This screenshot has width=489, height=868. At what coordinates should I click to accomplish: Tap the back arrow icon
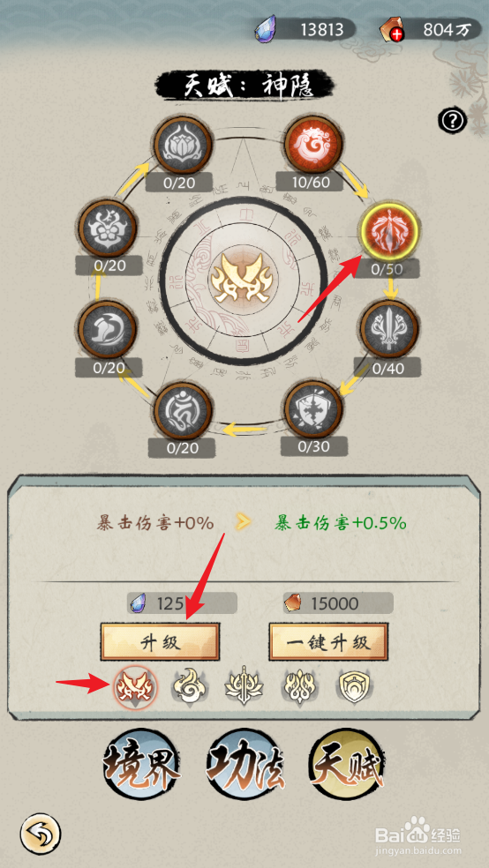[x=41, y=831]
